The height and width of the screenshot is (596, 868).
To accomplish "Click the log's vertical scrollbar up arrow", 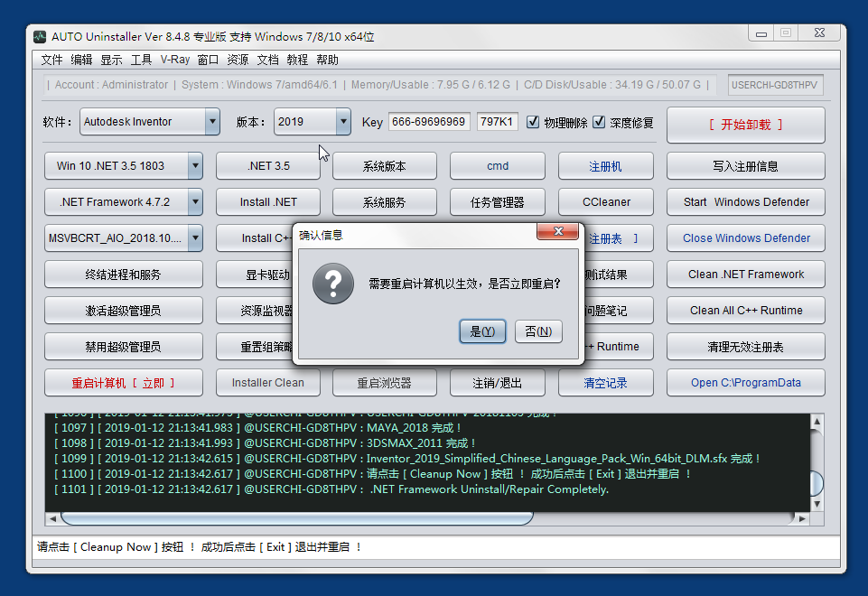I will click(817, 421).
